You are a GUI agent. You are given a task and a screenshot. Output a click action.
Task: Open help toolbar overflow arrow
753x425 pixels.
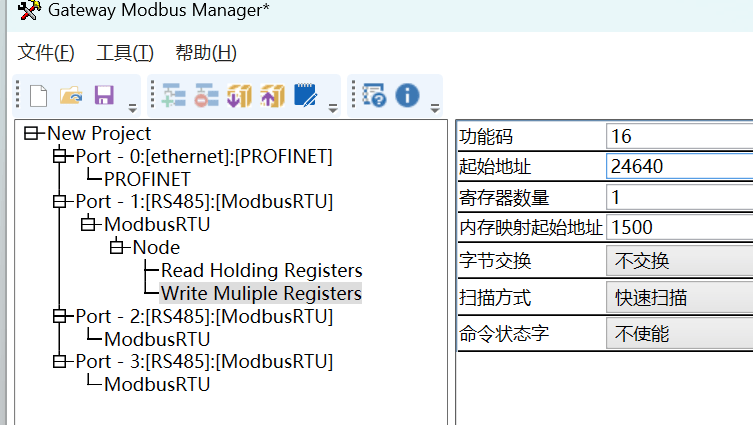tap(435, 108)
